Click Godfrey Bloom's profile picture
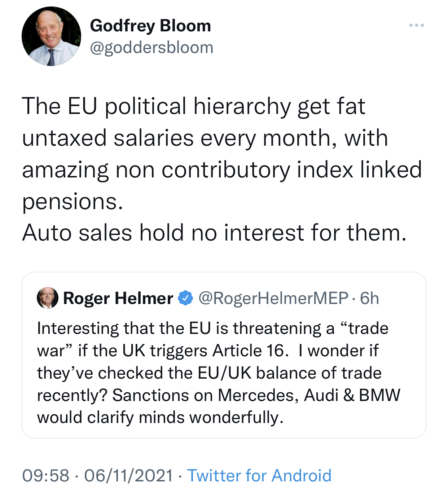 51,36
